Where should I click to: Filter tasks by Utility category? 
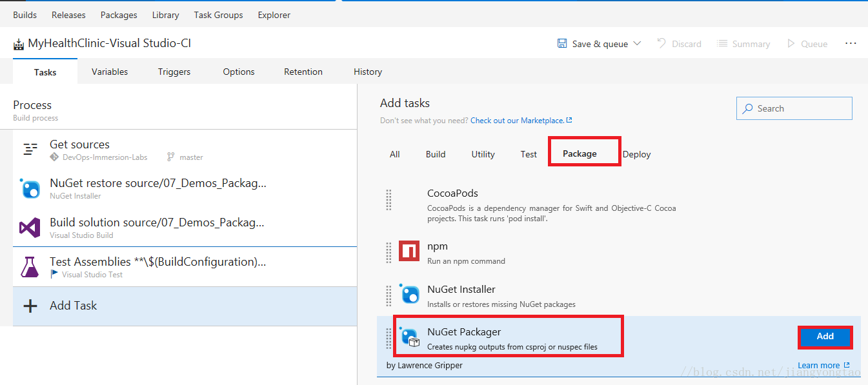click(x=483, y=154)
